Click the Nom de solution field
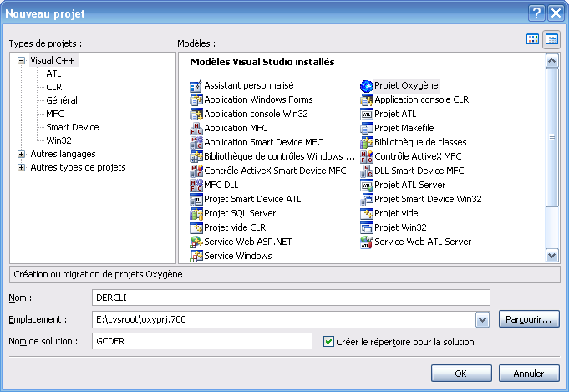Screen dimensions: 569x392 [202, 341]
